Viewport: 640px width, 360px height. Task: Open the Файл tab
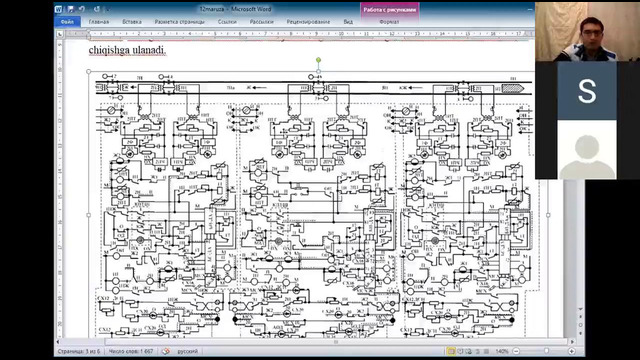pyautogui.click(x=67, y=22)
